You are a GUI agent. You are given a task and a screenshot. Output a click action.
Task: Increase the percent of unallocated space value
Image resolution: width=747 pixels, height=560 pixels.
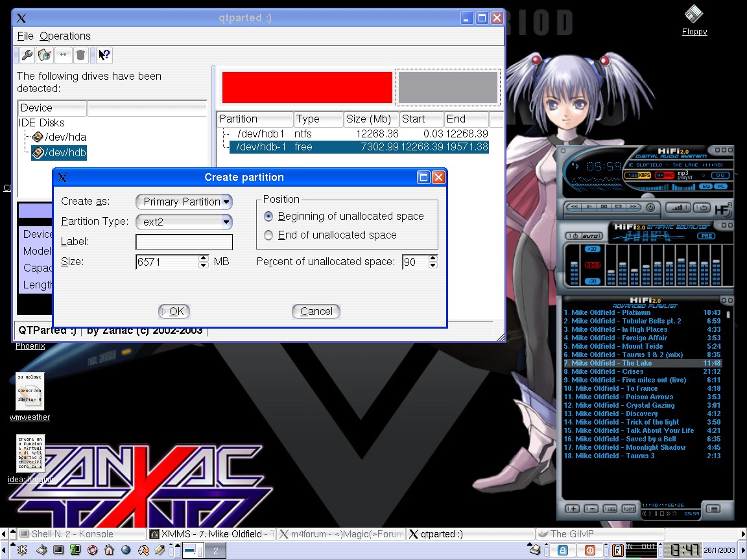(x=433, y=259)
